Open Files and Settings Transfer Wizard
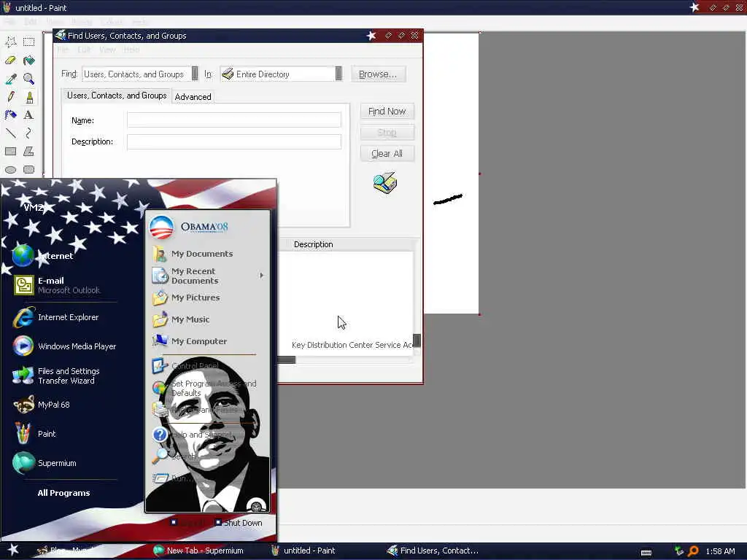 [57, 376]
